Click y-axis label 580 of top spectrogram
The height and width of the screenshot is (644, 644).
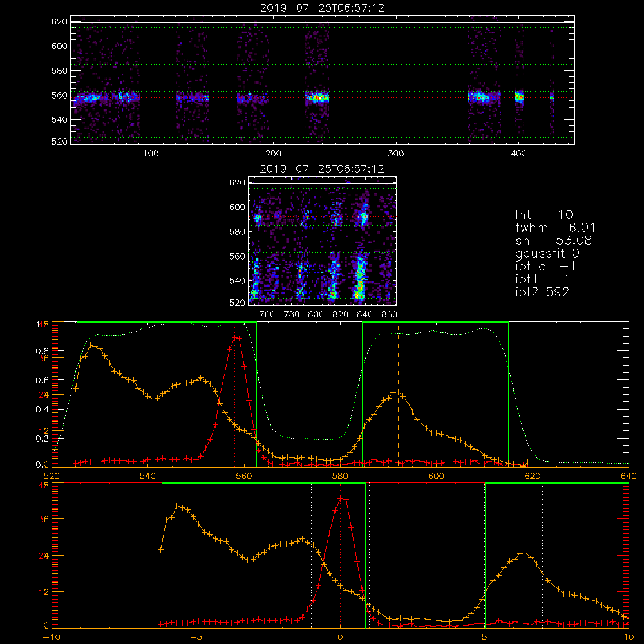click(x=59, y=71)
